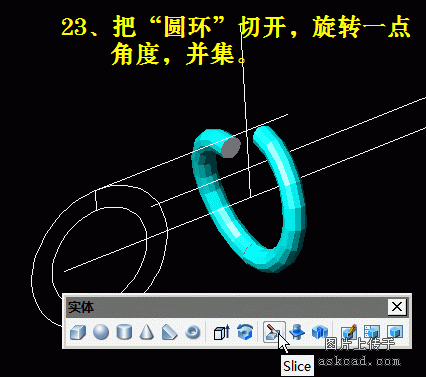Select the Setup Profile tool
This screenshot has width=426, height=377.
click(x=395, y=332)
